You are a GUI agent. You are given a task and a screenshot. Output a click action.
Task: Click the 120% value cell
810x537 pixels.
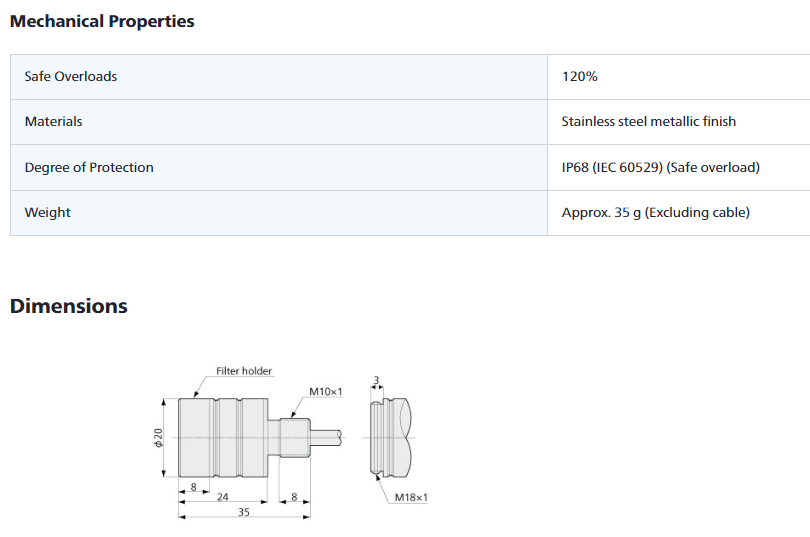[580, 76]
